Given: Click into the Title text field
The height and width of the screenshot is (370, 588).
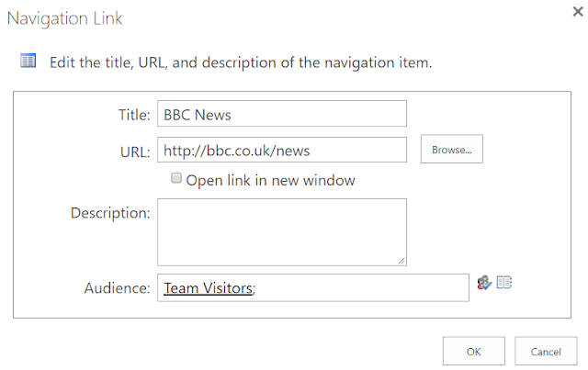Looking at the screenshot, I should coord(281,114).
